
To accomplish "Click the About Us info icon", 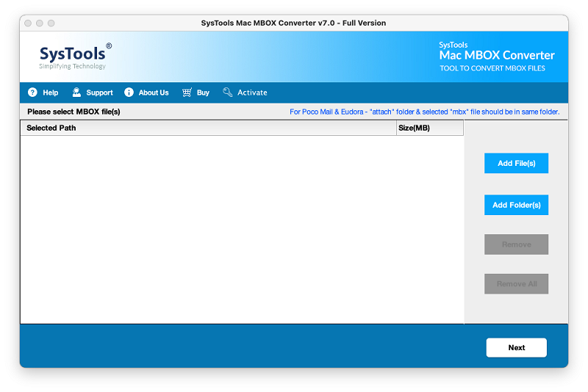I will point(129,92).
